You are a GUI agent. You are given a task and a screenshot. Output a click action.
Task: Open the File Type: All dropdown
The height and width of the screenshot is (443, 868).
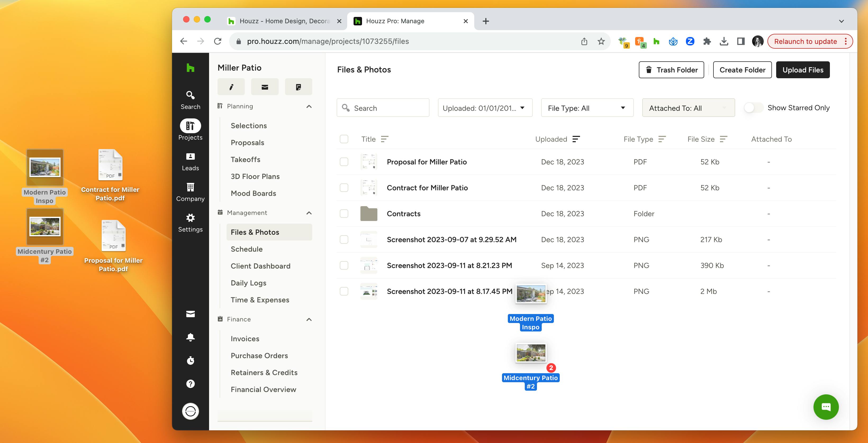587,108
